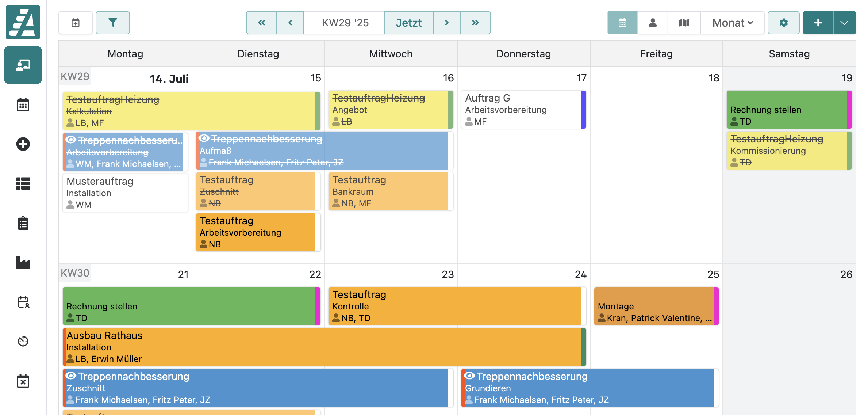Jump forward with the double chevron right
Viewport: 868px width, 415px height.
pyautogui.click(x=475, y=23)
